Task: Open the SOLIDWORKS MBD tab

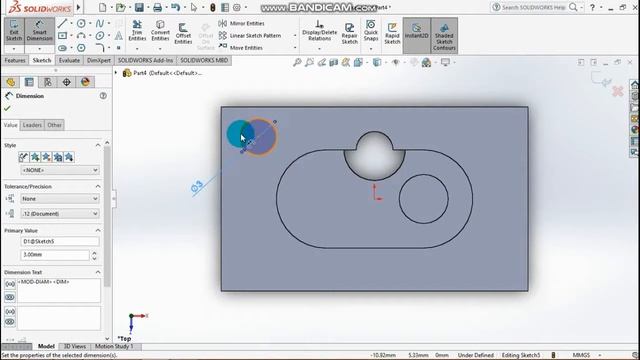Action: (204, 60)
